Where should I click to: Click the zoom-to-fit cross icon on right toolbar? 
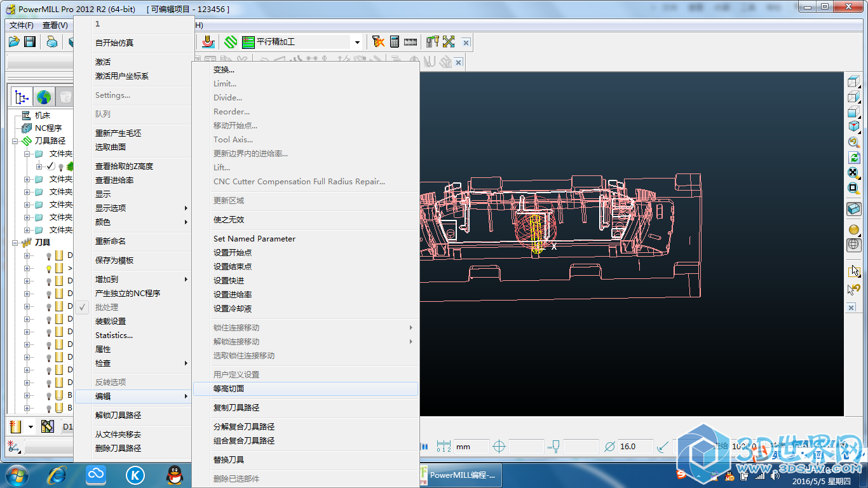tap(853, 172)
